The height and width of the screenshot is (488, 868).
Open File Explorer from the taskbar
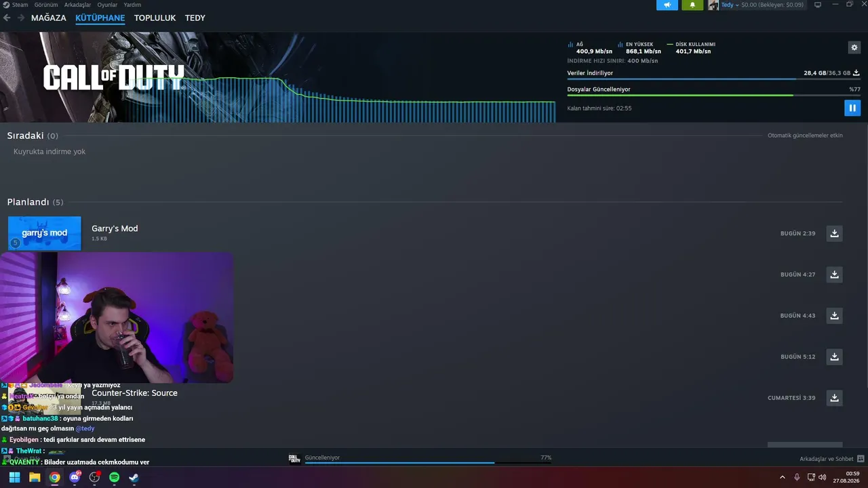coord(35,477)
